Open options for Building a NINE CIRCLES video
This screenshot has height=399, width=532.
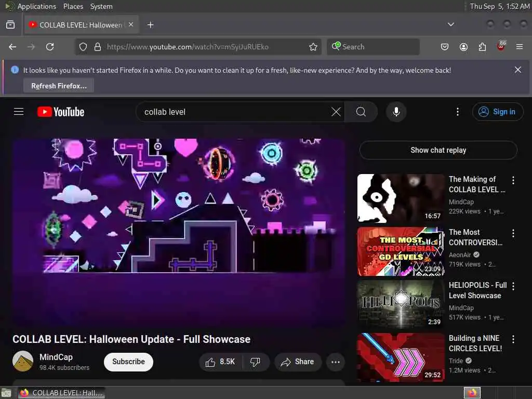(513, 339)
